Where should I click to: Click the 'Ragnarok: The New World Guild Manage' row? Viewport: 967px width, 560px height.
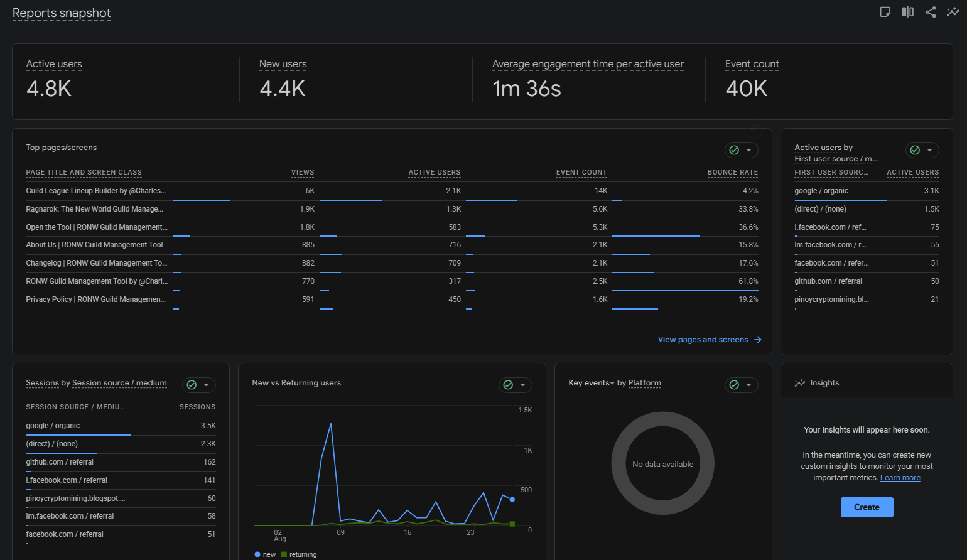tap(392, 209)
